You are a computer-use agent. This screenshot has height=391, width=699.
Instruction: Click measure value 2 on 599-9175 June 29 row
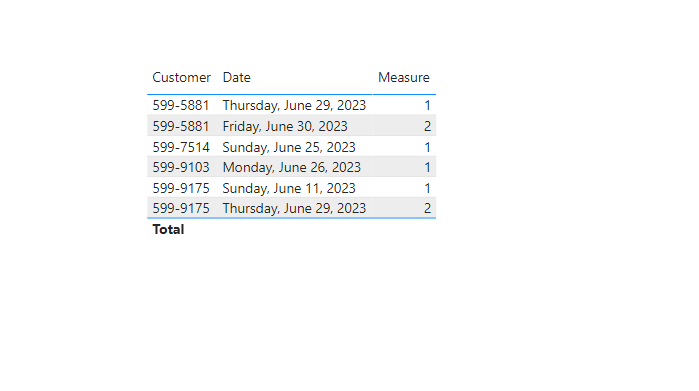(x=427, y=208)
